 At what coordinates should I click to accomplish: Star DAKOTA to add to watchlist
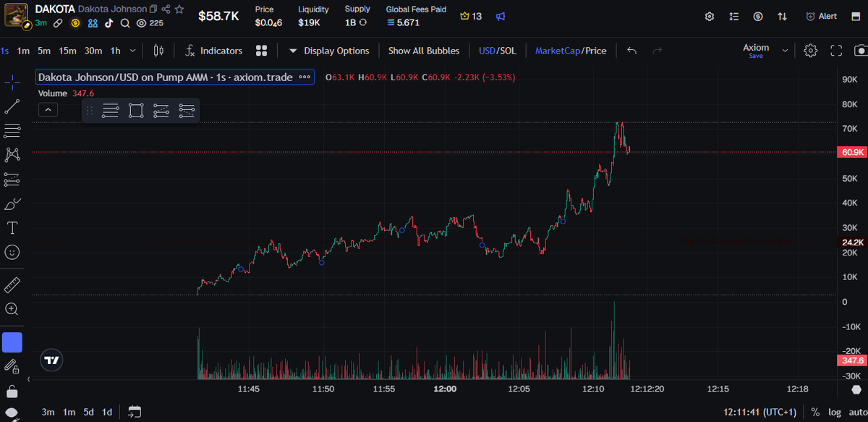[x=179, y=10]
